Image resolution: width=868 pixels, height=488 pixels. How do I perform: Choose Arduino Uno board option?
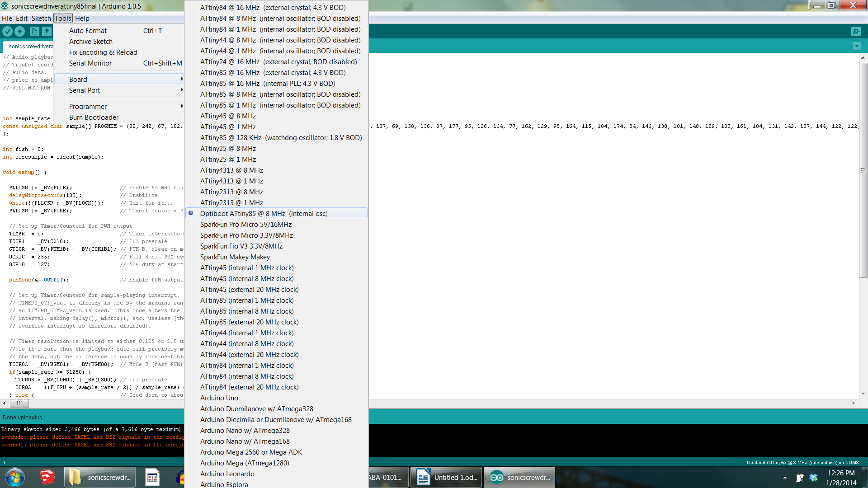click(219, 398)
